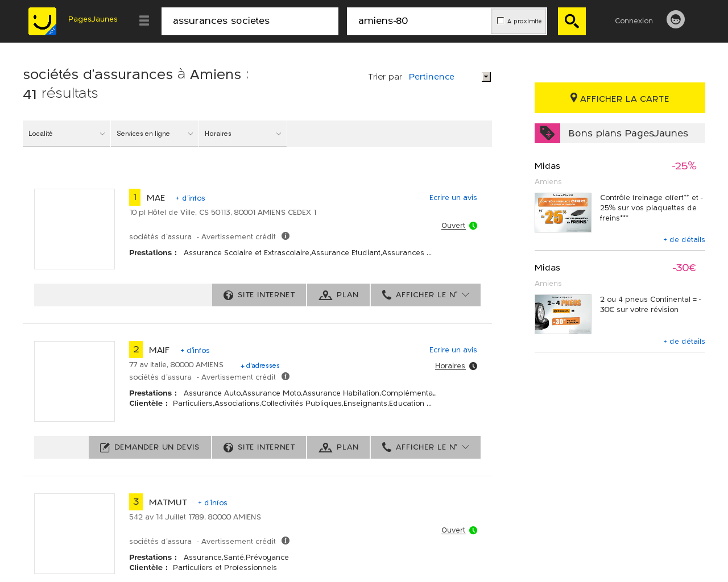Image resolution: width=728 pixels, height=582 pixels.
Task: Click + d'adresses for MAIF
Action: point(260,365)
